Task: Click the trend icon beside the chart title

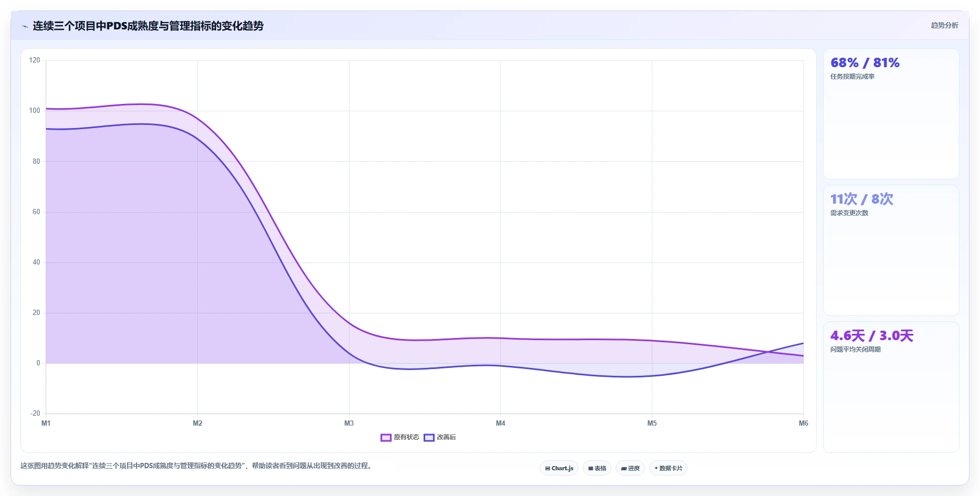Action: [25, 26]
